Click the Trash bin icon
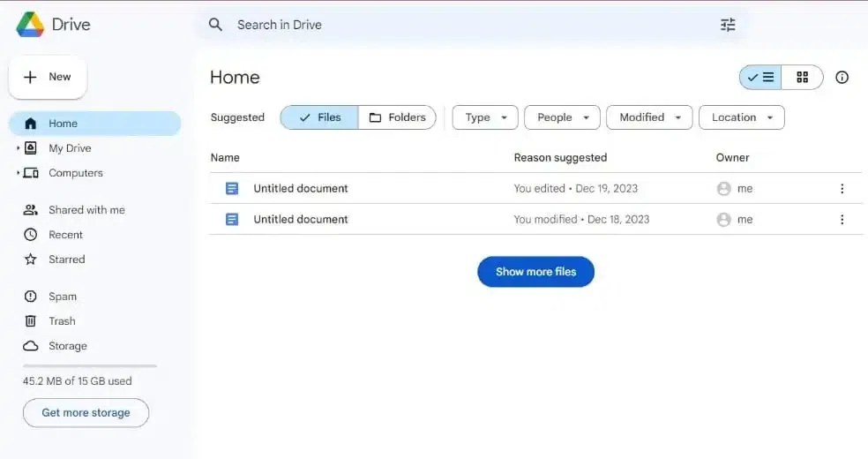Viewport: 868px width, 459px height. pos(31,321)
